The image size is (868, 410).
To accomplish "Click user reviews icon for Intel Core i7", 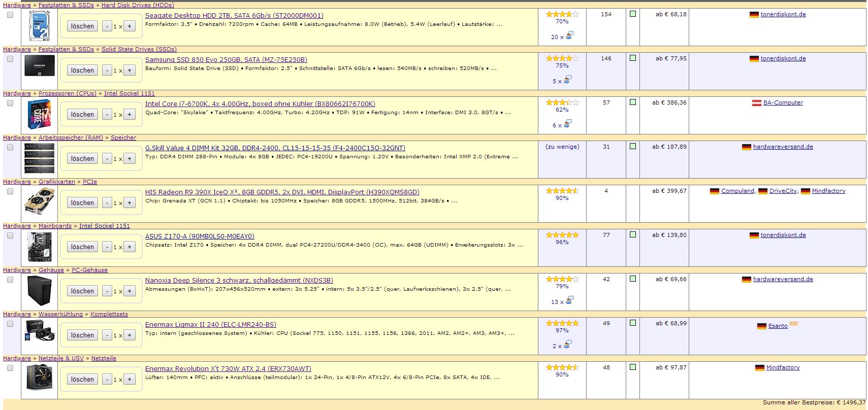I will tap(568, 124).
